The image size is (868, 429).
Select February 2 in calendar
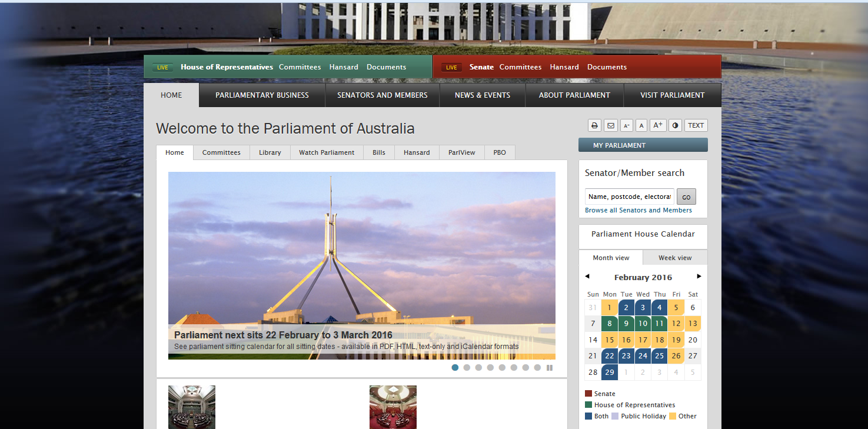[626, 307]
